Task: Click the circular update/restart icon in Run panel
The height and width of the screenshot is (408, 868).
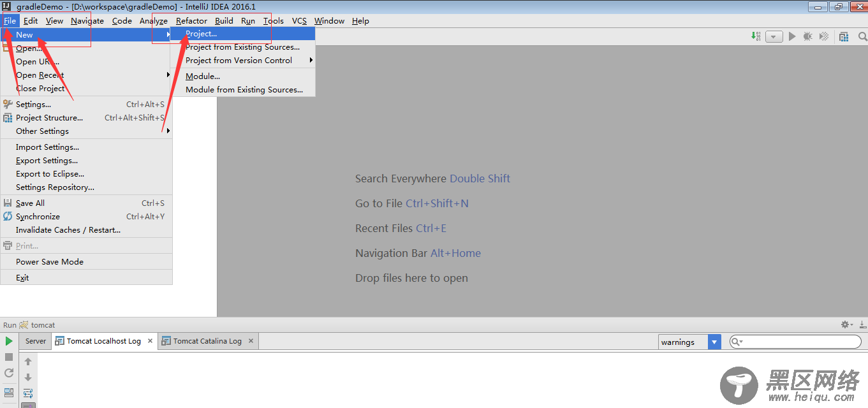Action: 9,373
